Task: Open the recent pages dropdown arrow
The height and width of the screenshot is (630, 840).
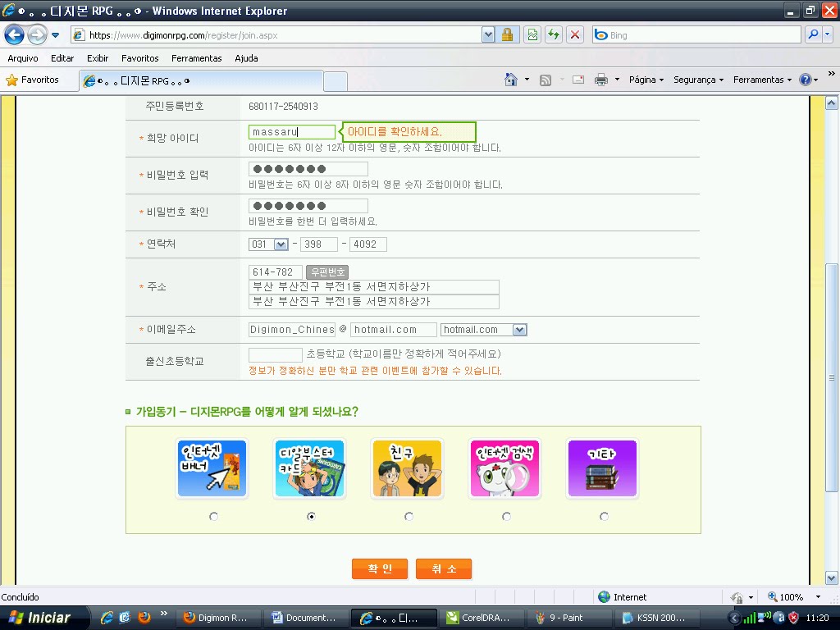Action: (55, 35)
